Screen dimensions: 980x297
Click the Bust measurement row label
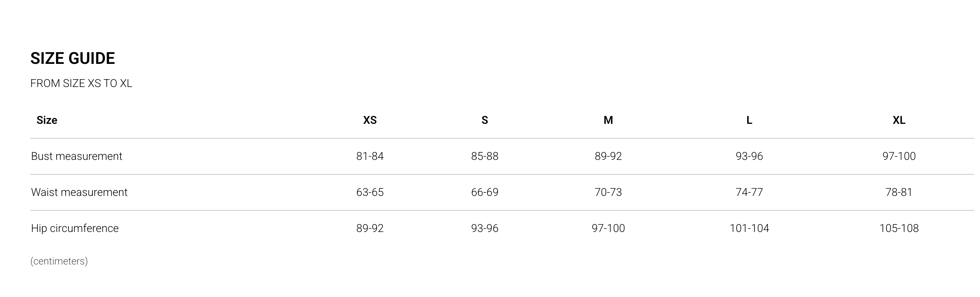click(x=77, y=156)
